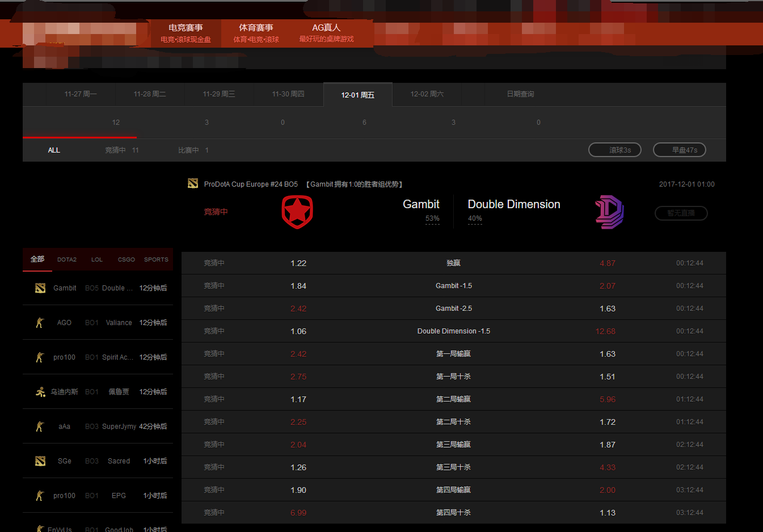Click the 早盘47s refresh button
This screenshot has width=763, height=532.
coord(680,150)
